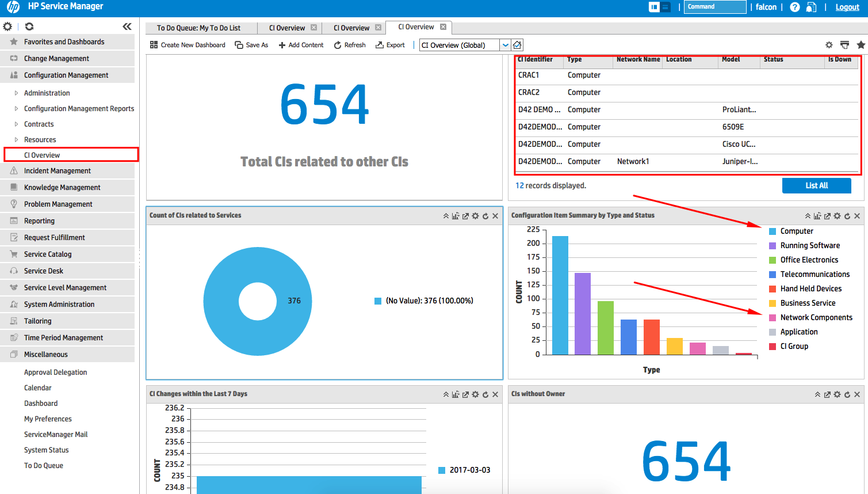Collapse the left navigation panel with double chevron
The width and height of the screenshot is (868, 494).
(127, 25)
